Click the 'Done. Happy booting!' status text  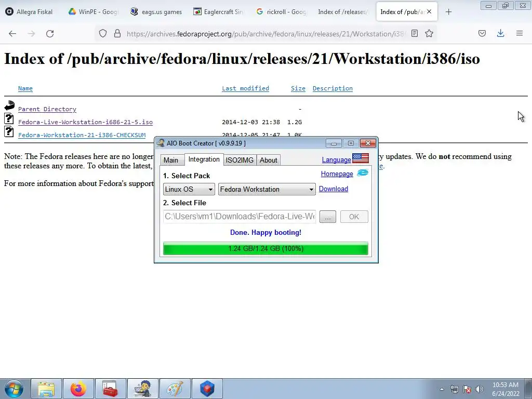[265, 232]
